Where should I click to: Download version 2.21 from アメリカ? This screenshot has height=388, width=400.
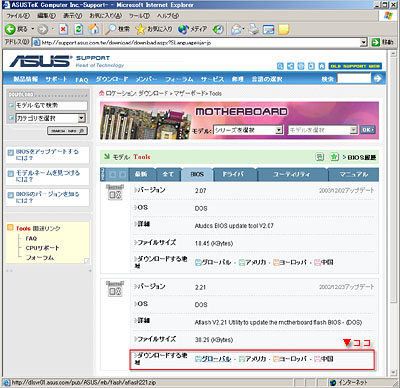(252, 359)
